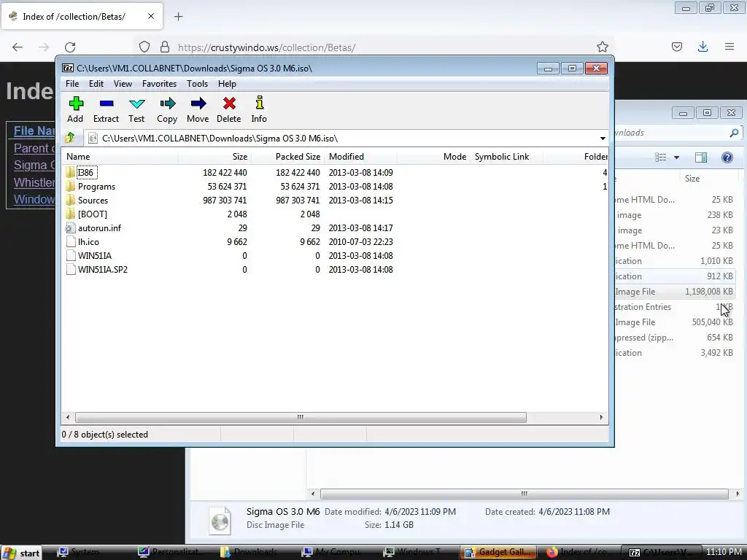Image resolution: width=747 pixels, height=560 pixels.
Task: Click the Test archive toolbar icon
Action: tap(136, 104)
